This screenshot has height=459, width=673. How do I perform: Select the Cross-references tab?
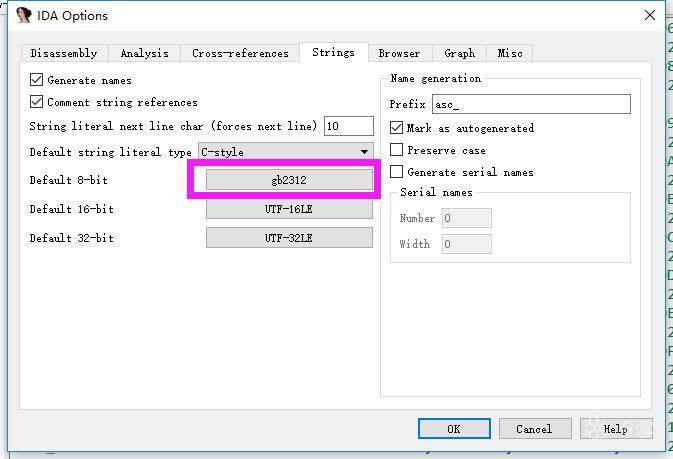240,53
